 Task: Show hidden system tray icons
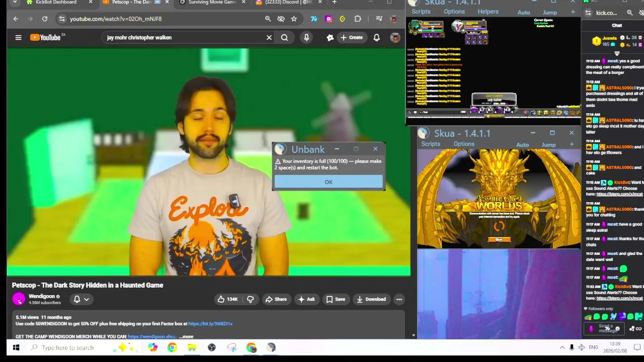562,347
